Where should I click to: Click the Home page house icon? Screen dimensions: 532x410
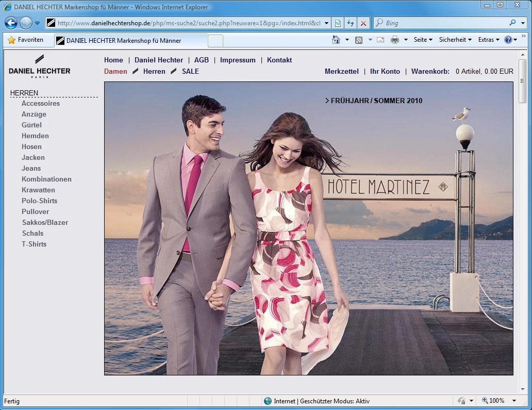pos(336,40)
